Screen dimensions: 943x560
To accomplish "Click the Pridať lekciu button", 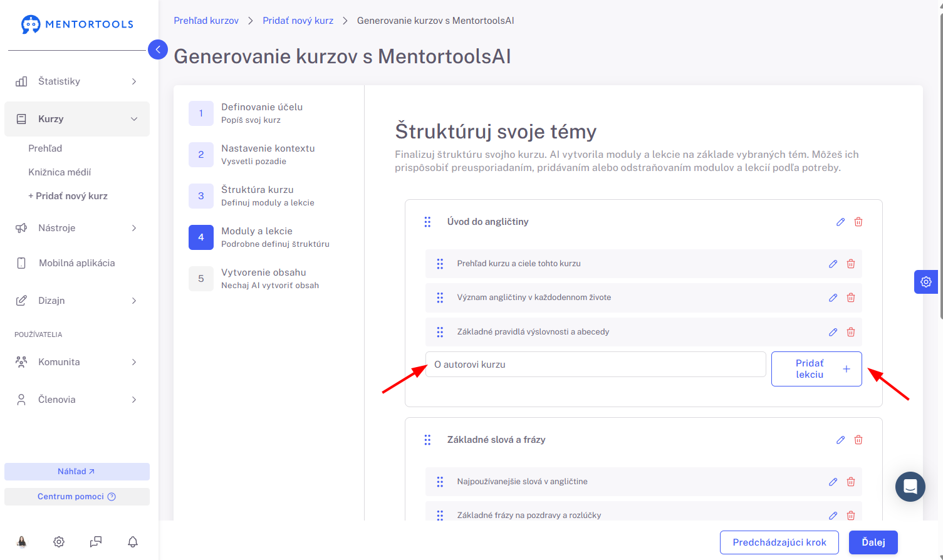I will click(816, 369).
